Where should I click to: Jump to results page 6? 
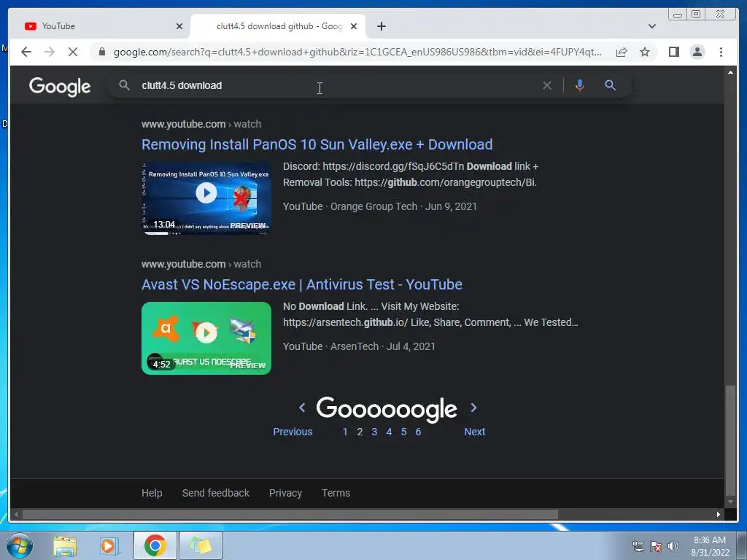pyautogui.click(x=418, y=432)
